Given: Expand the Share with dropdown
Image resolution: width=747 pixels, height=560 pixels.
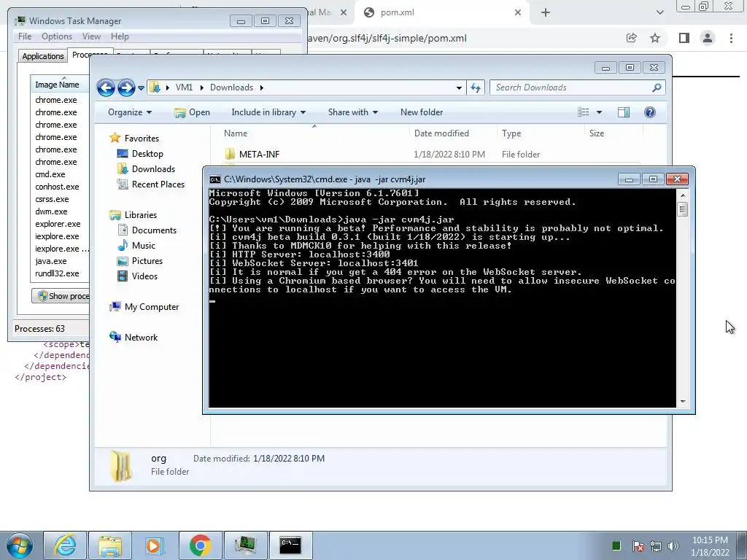Looking at the screenshot, I should click(352, 112).
